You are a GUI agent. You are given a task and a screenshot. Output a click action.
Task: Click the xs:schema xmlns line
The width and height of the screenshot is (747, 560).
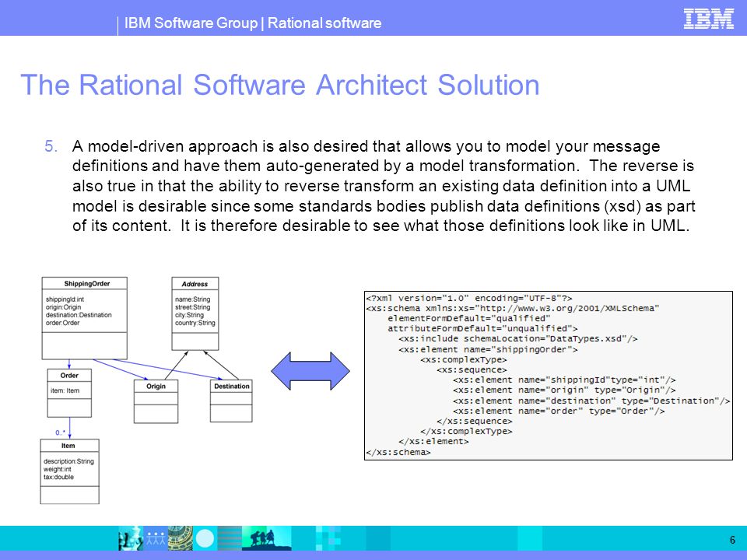click(513, 308)
